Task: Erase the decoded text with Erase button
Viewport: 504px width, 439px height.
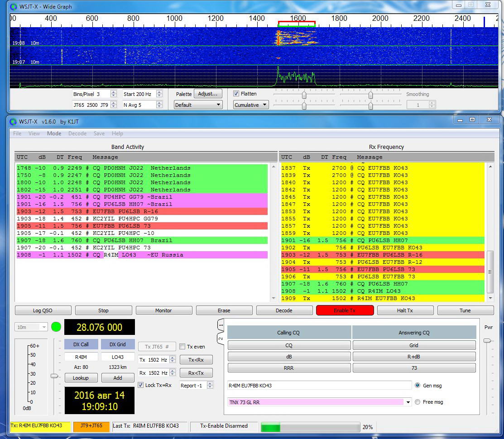Action: 224,310
